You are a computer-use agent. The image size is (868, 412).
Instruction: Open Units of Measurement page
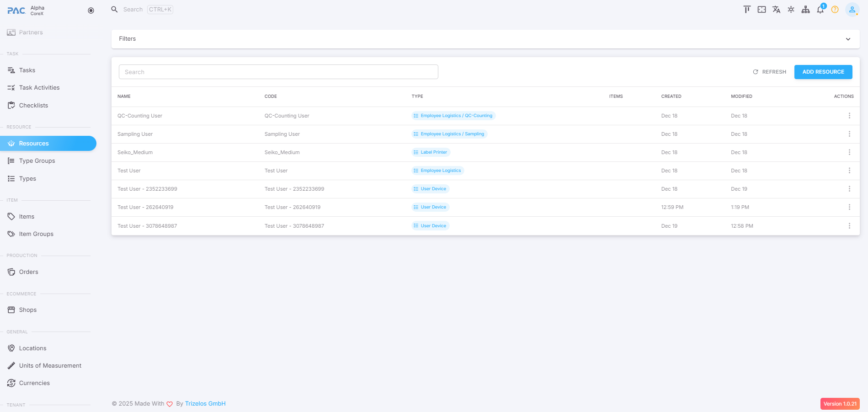point(50,366)
